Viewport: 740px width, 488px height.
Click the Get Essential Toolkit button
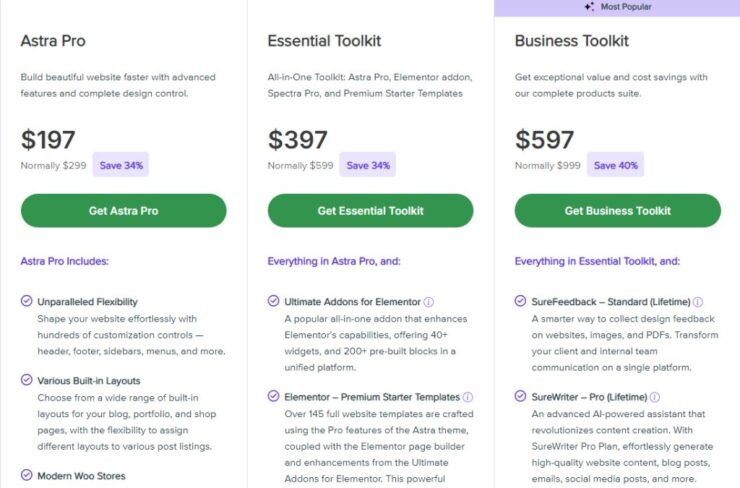click(370, 210)
